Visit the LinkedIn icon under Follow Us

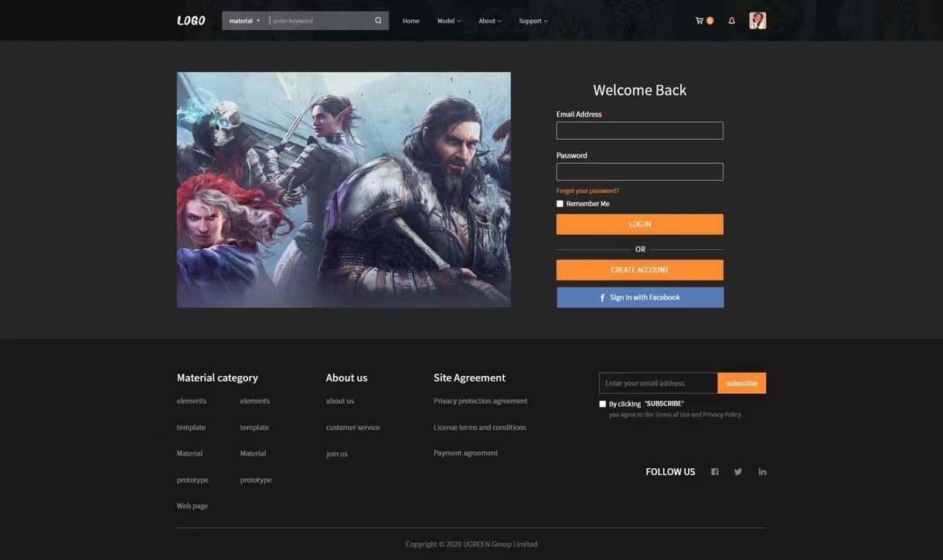[762, 472]
